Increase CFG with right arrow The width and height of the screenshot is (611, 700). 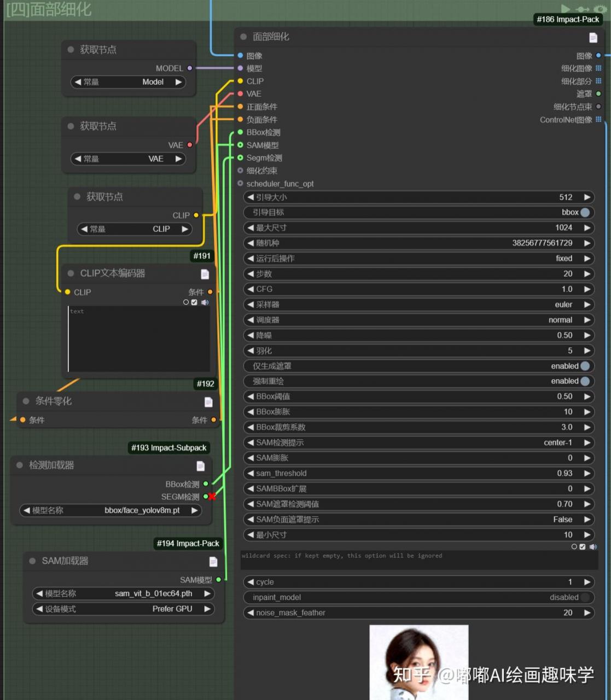point(587,289)
